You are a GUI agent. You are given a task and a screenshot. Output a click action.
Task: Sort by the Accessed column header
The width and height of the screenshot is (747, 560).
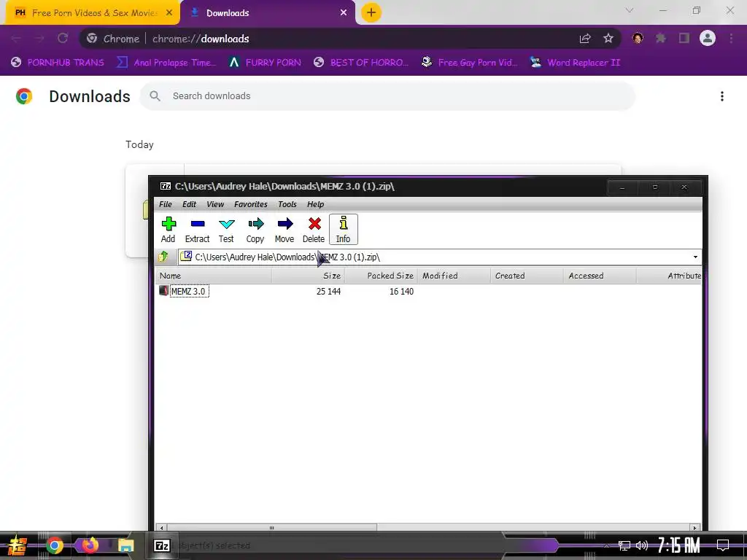[600, 276]
